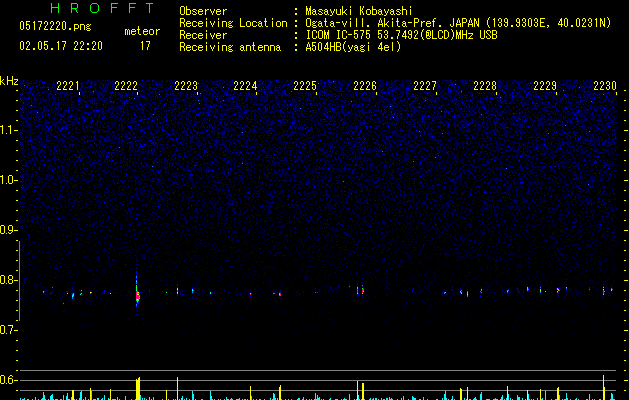
Task: Click the HROFFT title text
Action: coord(102,8)
